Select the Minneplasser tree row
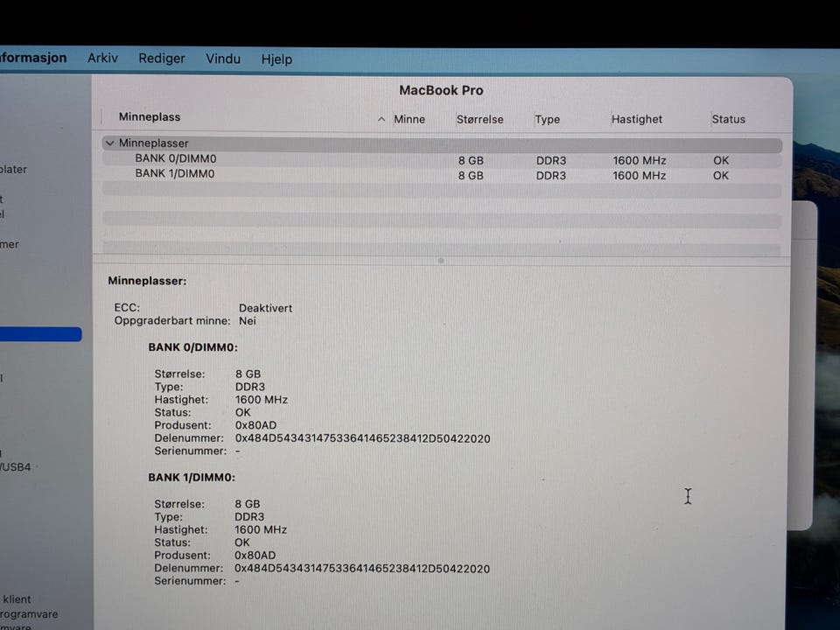Screen dimensions: 840x630 pos(442,144)
